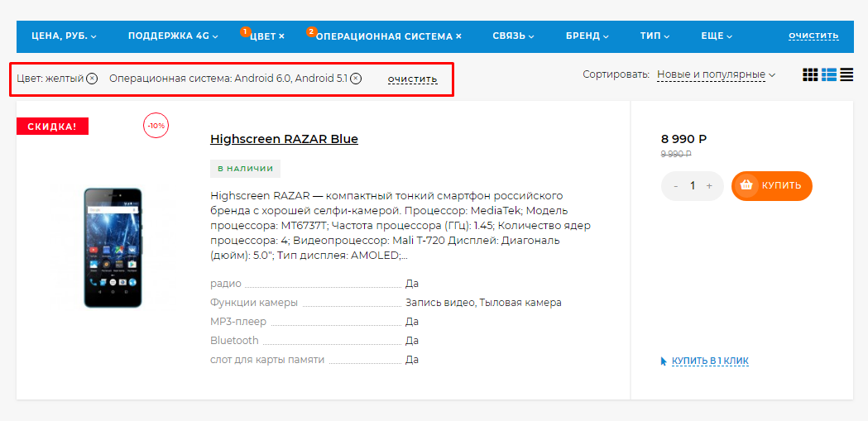Switch to grid tile view icon
This screenshot has height=421, width=868.
[x=810, y=75]
